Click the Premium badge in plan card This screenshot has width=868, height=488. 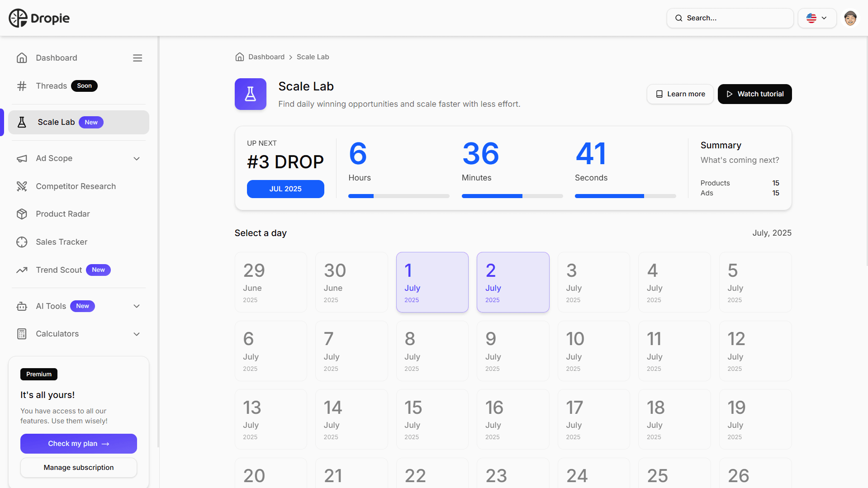pos(39,374)
